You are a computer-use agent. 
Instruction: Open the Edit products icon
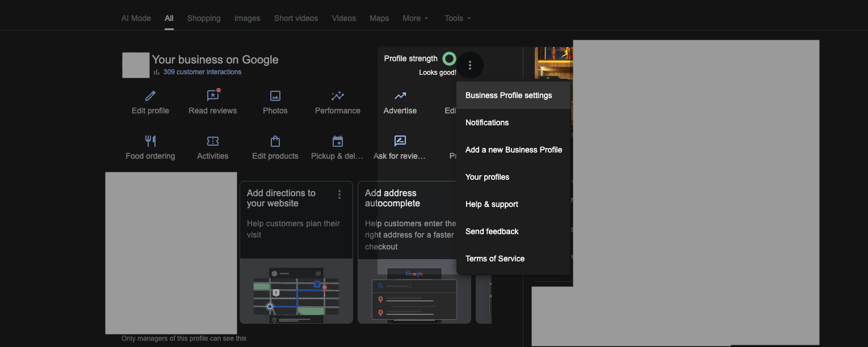275,141
